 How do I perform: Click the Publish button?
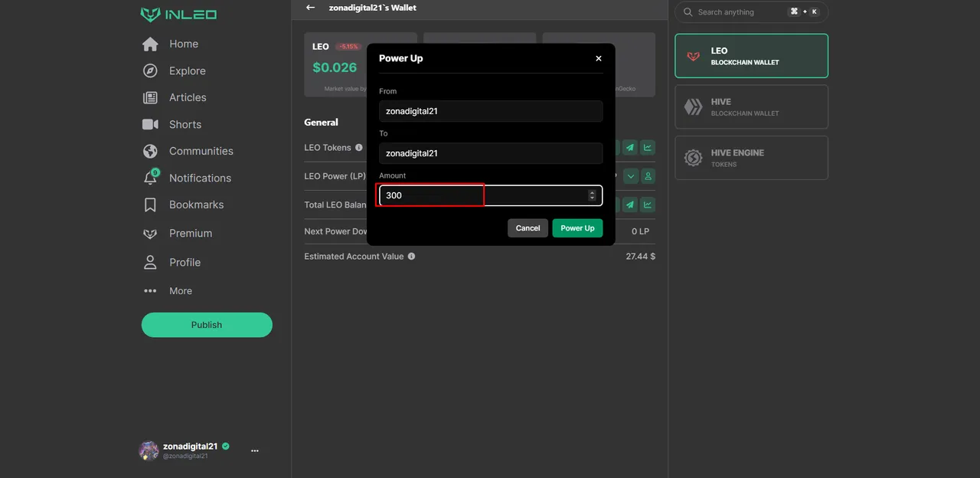(x=207, y=325)
